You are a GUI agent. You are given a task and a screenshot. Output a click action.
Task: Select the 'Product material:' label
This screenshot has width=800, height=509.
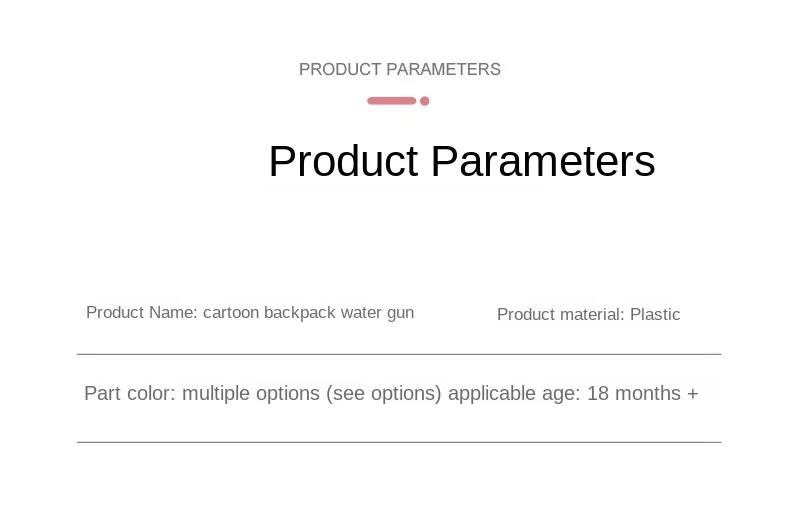[x=561, y=314]
